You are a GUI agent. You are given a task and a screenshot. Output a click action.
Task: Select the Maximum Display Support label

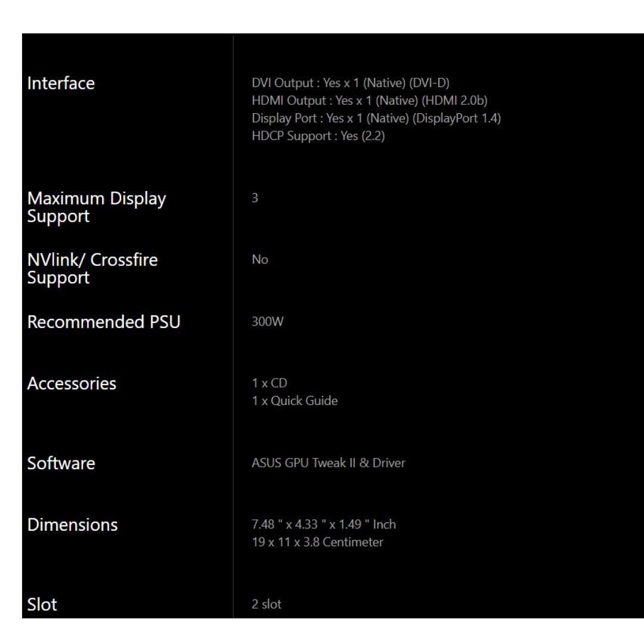(x=97, y=208)
